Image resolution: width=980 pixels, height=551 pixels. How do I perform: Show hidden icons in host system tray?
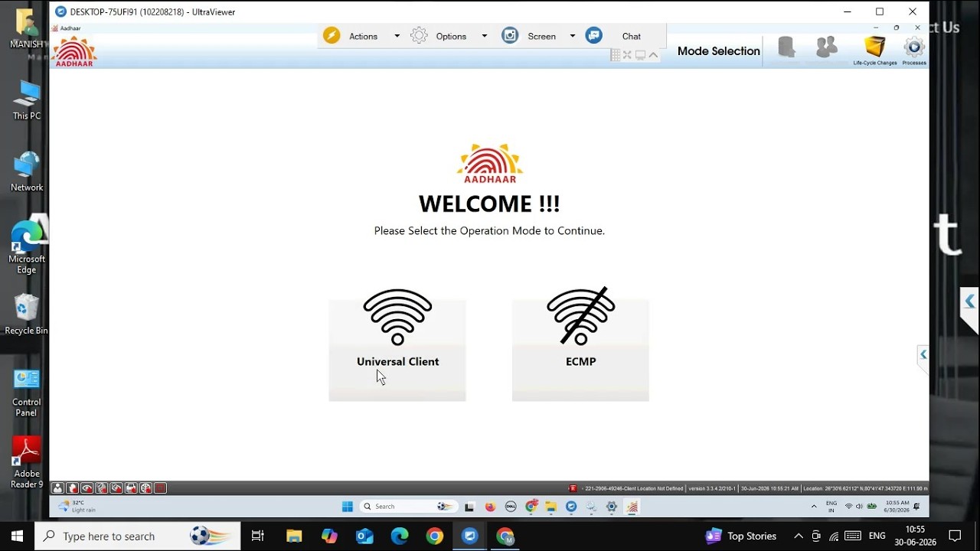coord(799,536)
